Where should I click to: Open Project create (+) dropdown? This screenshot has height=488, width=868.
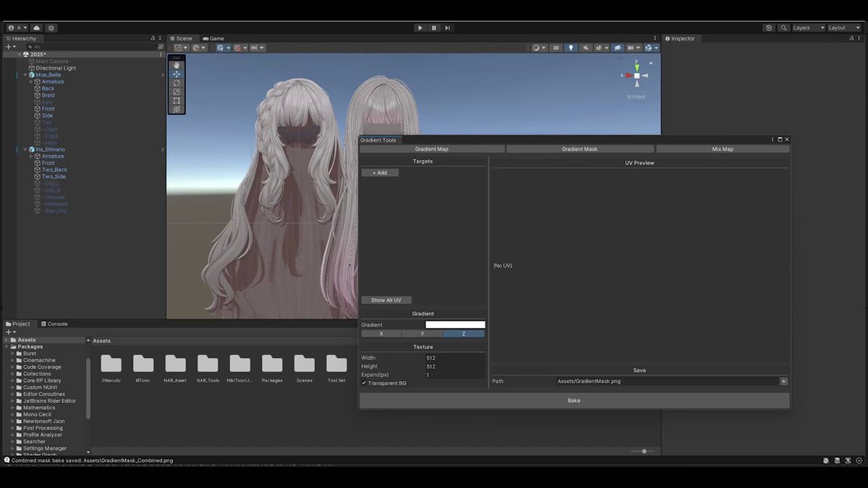coord(10,332)
